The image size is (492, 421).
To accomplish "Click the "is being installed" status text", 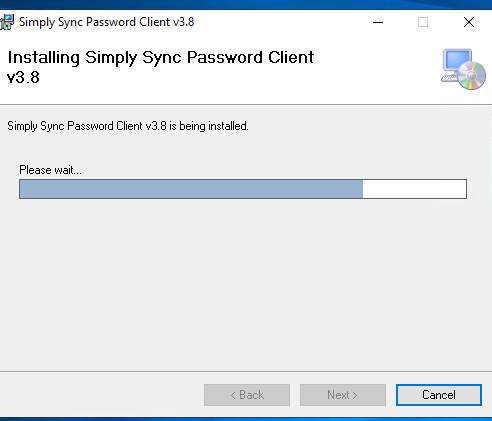I will (209, 126).
